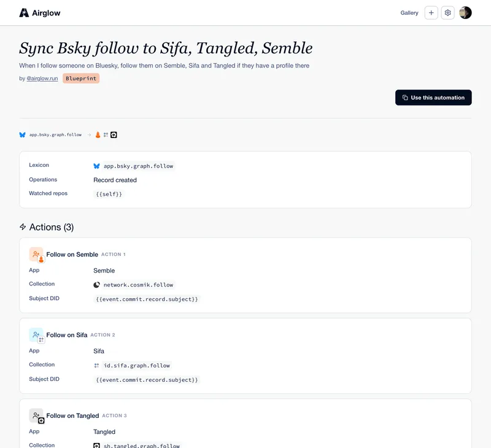
Task: Click the {{self}} watched repos chip
Action: 109,194
